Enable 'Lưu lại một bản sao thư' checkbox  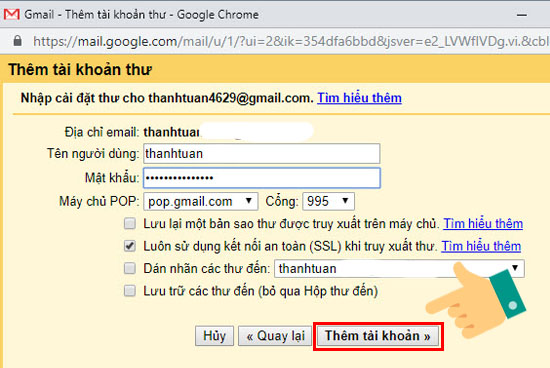click(130, 224)
